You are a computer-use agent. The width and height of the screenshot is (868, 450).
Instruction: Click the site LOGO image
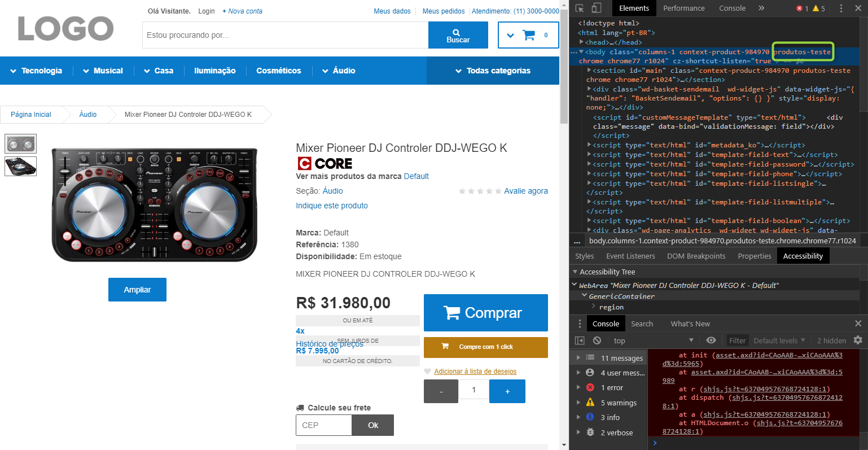66,28
